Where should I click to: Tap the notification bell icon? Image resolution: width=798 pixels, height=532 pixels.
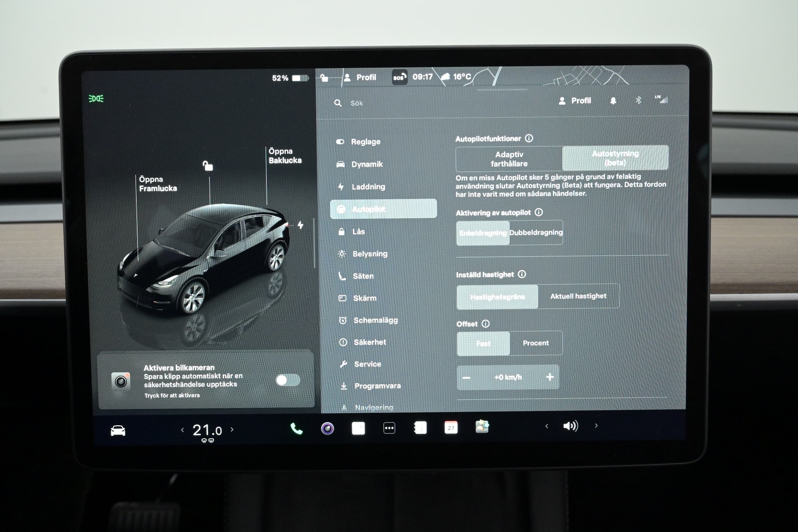[613, 101]
